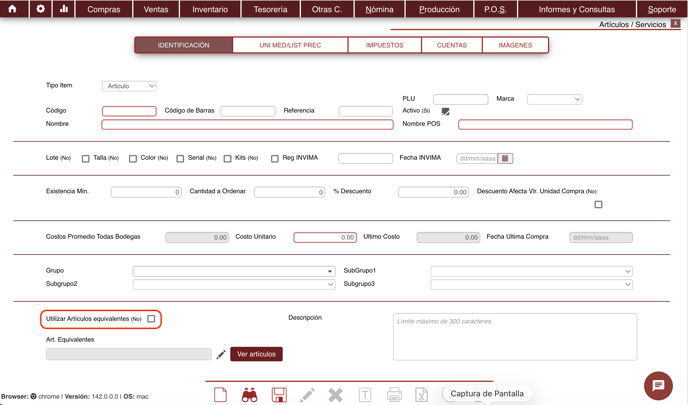
Task: Open the Informes y Consultas menu
Action: 577,9
